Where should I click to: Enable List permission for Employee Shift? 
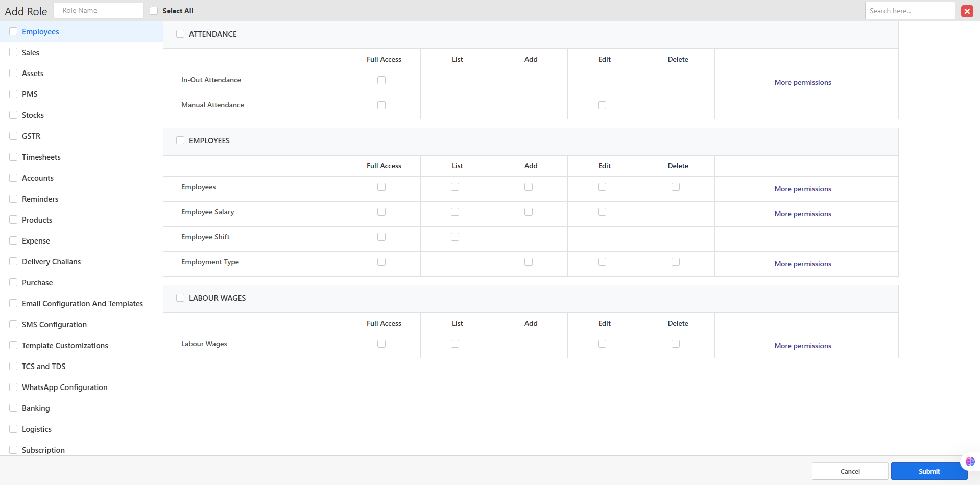click(455, 237)
